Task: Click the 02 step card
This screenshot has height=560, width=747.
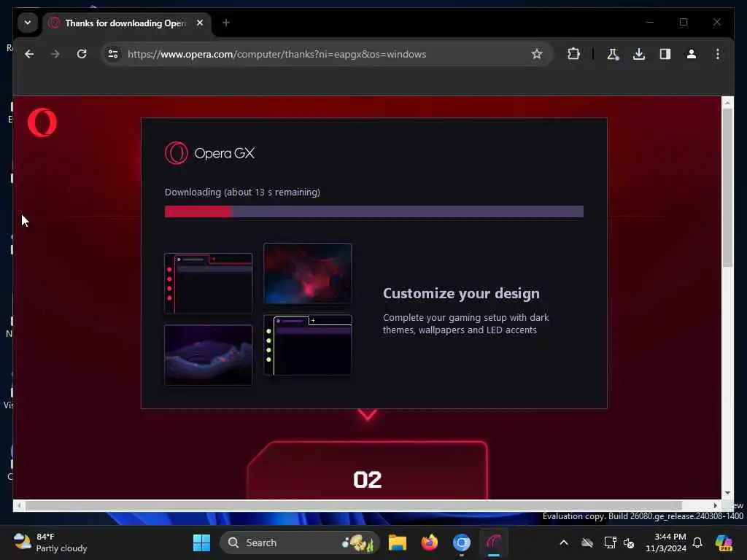Action: coord(368,470)
